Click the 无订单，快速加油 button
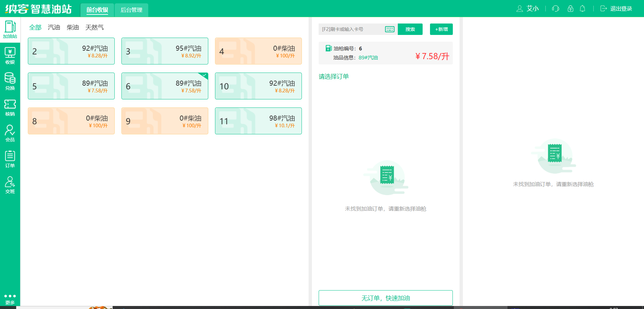 pyautogui.click(x=386, y=298)
